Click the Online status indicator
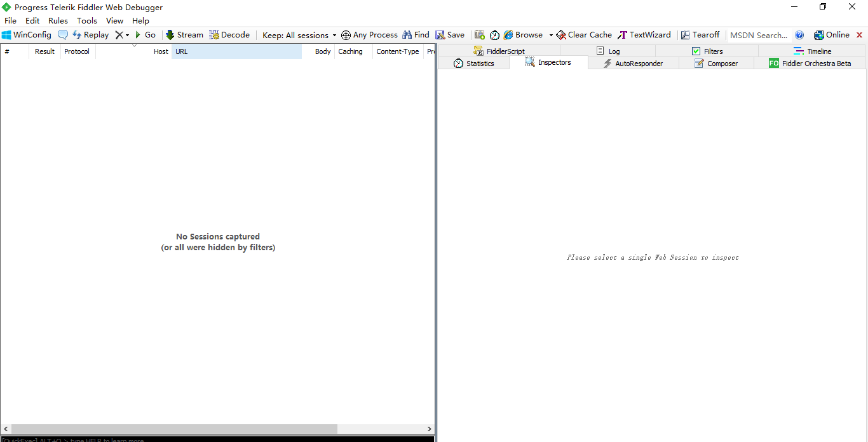This screenshot has width=868, height=442. tap(831, 35)
